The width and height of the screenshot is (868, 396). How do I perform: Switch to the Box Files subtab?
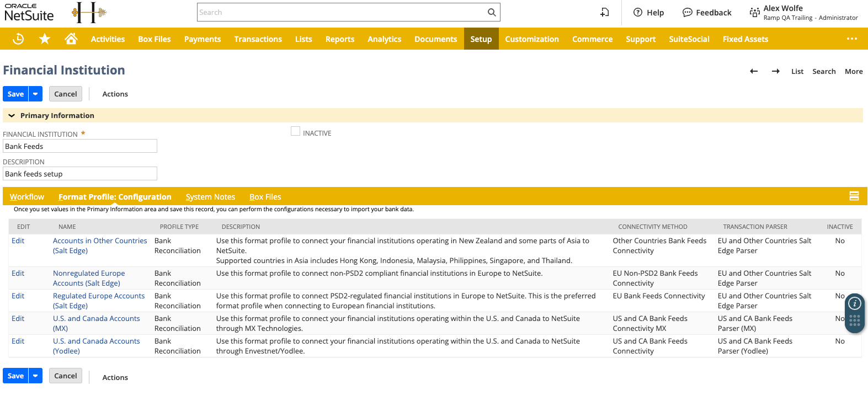pyautogui.click(x=265, y=196)
